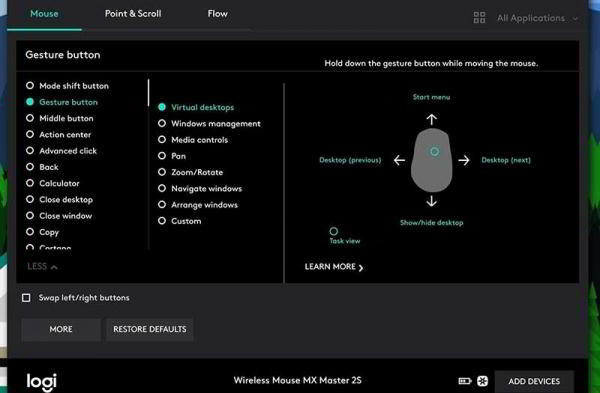600x393 pixels.
Task: Choose Media controls gesture set
Action: click(193, 140)
